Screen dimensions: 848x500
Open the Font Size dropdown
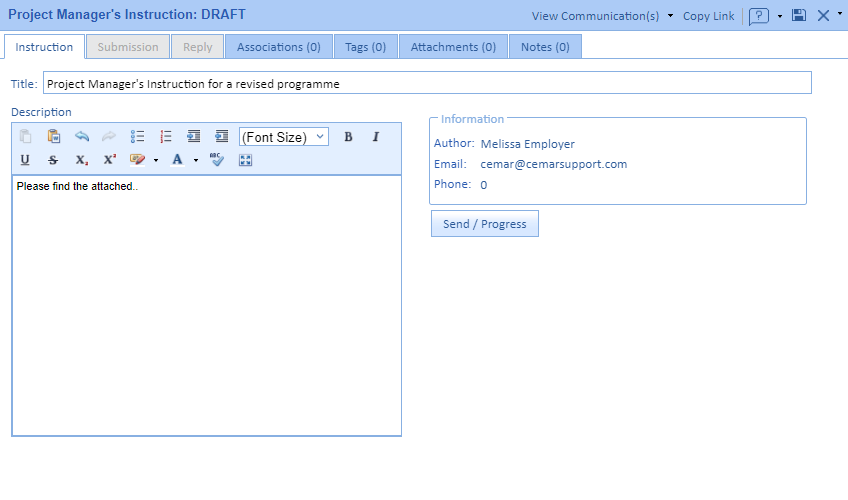point(284,137)
